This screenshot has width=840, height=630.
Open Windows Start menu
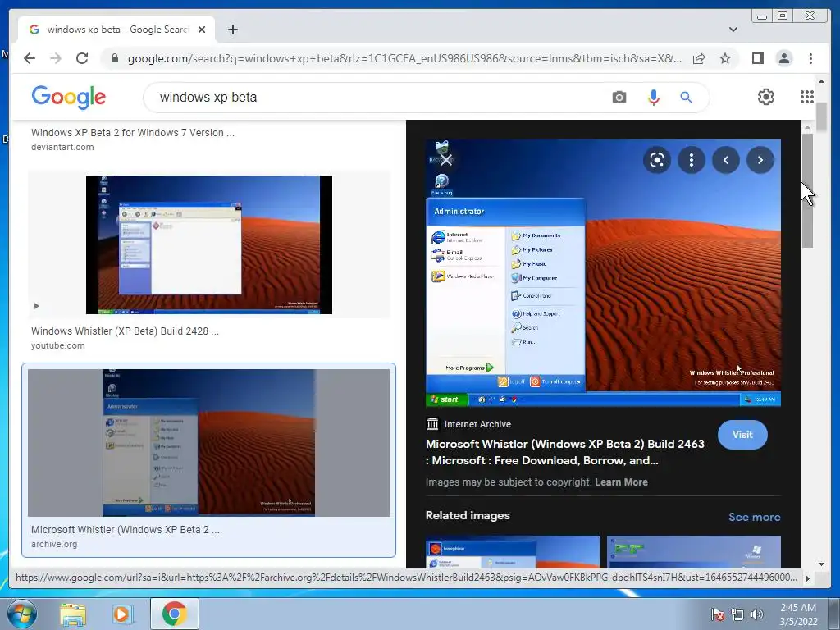click(21, 614)
